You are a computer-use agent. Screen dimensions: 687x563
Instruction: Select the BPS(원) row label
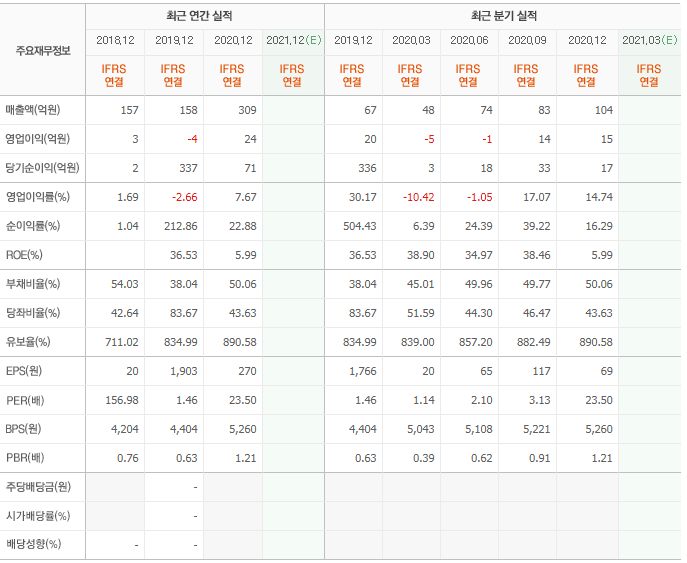coord(24,429)
